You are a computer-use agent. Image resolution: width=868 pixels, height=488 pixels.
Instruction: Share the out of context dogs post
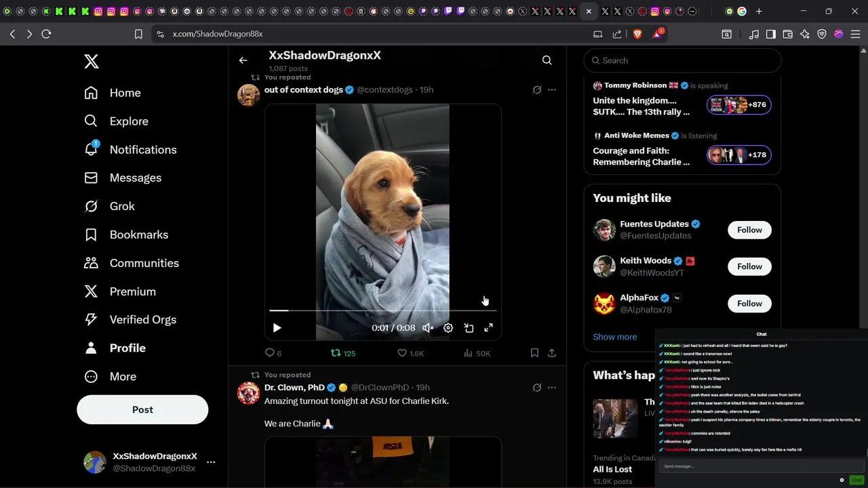pos(552,353)
